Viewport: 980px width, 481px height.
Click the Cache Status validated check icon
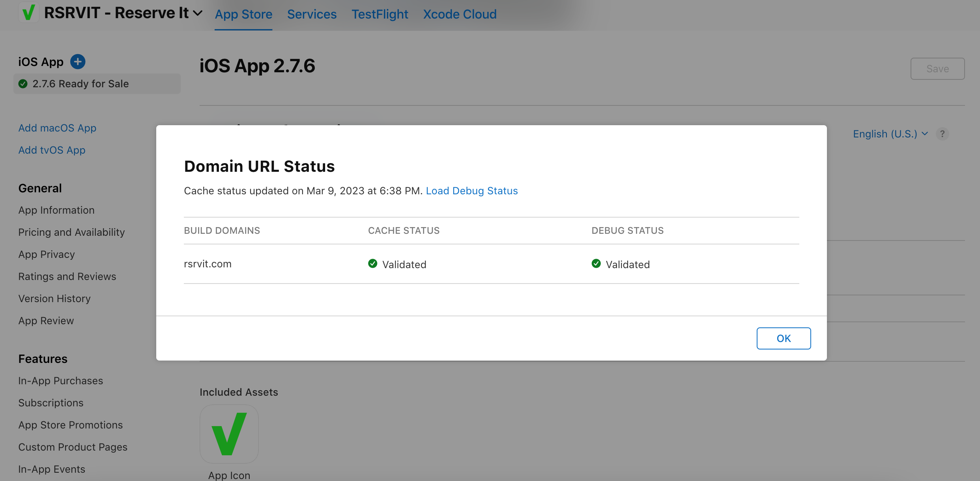click(x=373, y=263)
